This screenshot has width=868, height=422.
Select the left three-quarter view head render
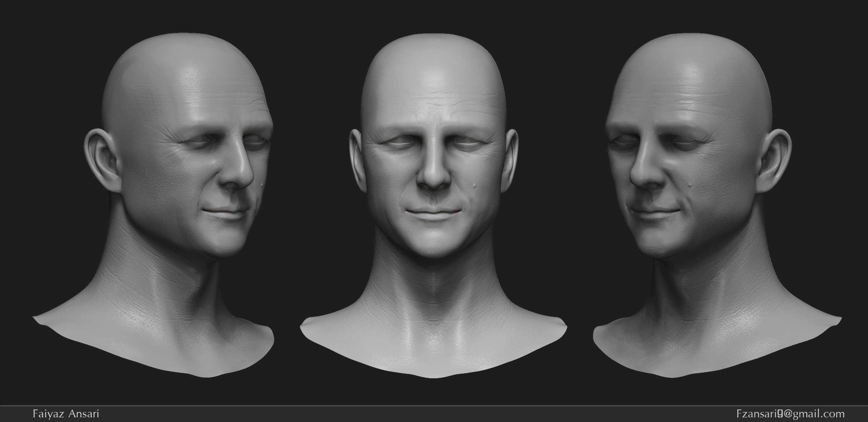[154, 205]
